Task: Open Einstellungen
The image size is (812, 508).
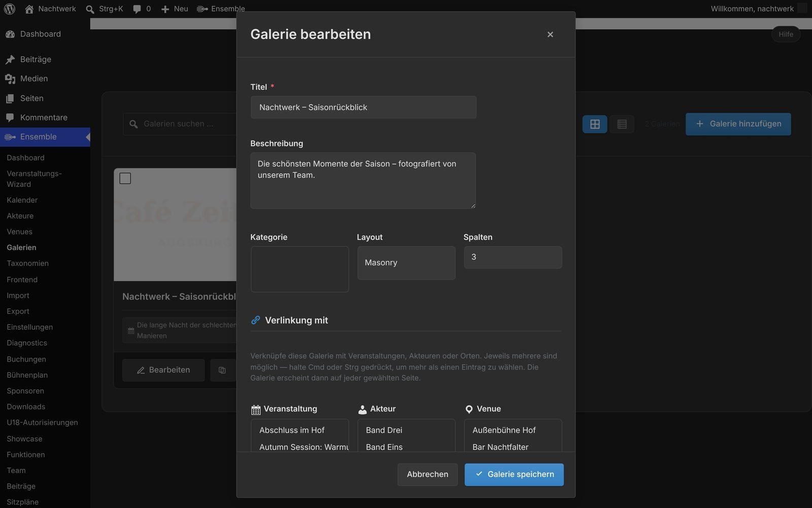Action: pos(29,327)
